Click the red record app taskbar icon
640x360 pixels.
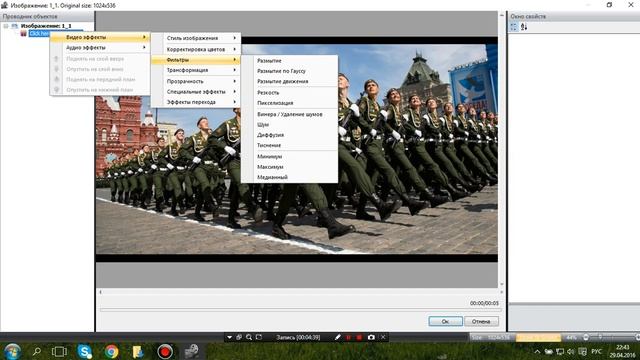165,351
